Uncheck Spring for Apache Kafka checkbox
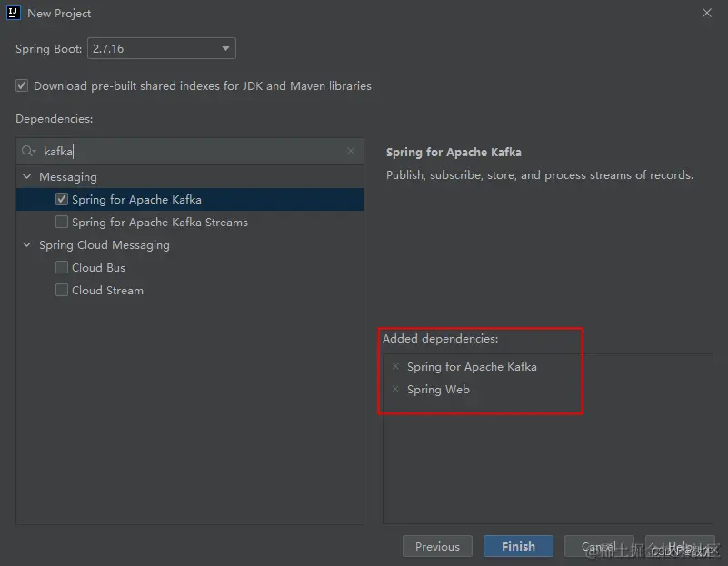This screenshot has width=728, height=566. click(62, 199)
